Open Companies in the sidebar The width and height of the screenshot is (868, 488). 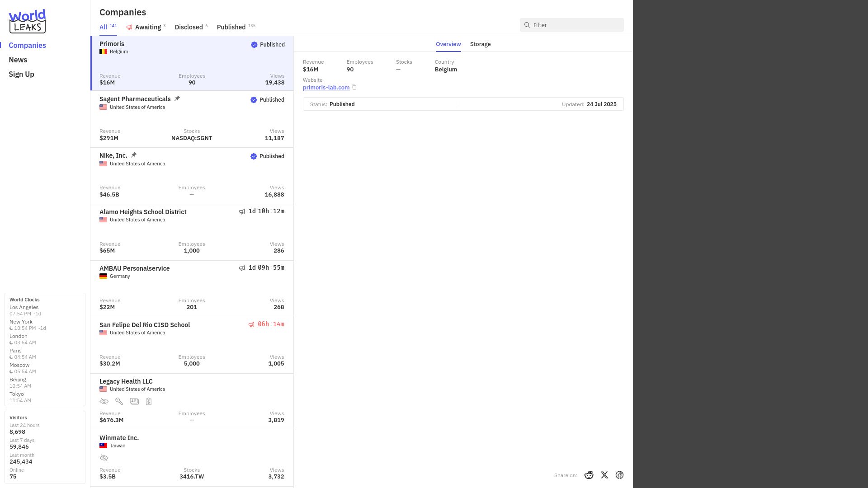click(27, 45)
